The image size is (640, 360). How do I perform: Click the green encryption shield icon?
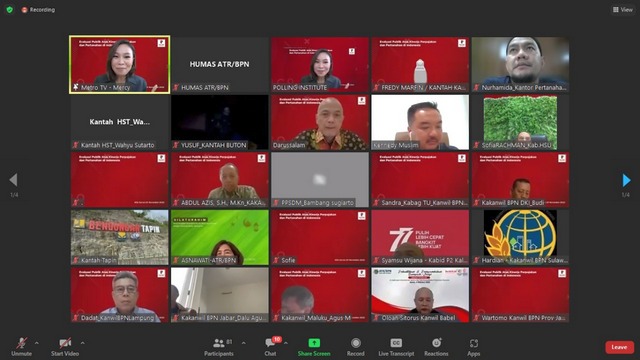(10, 9)
